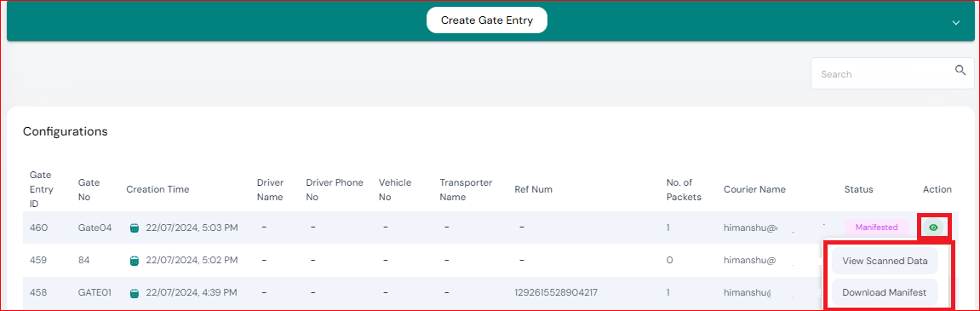
Task: Sort by Gate Entry ID column header
Action: [41, 189]
